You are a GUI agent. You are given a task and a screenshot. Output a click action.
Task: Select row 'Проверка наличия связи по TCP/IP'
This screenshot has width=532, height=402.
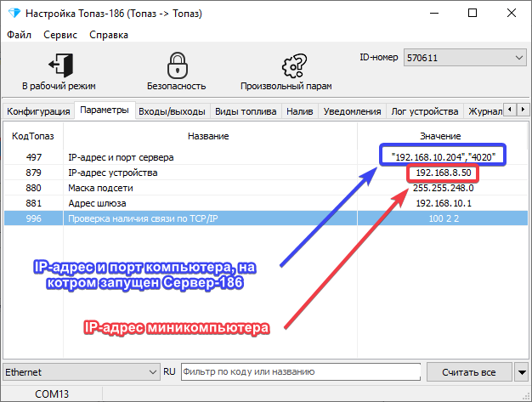point(266,218)
